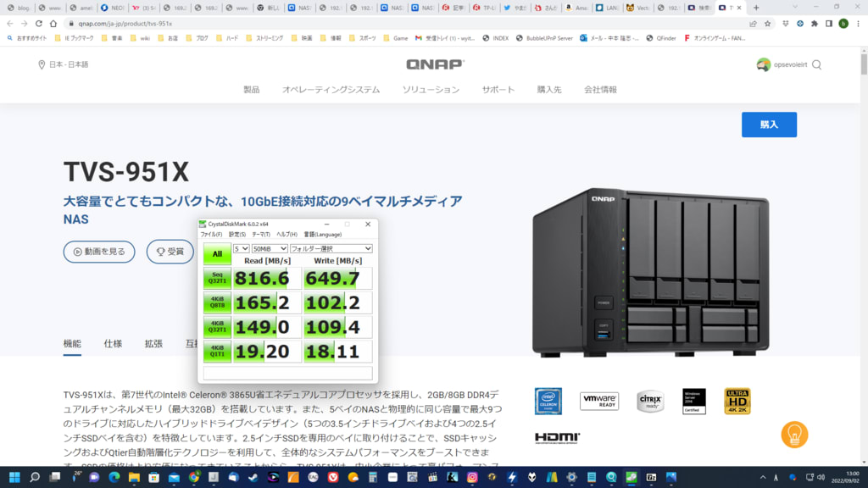Click the Intel Celeron badge

point(548,401)
